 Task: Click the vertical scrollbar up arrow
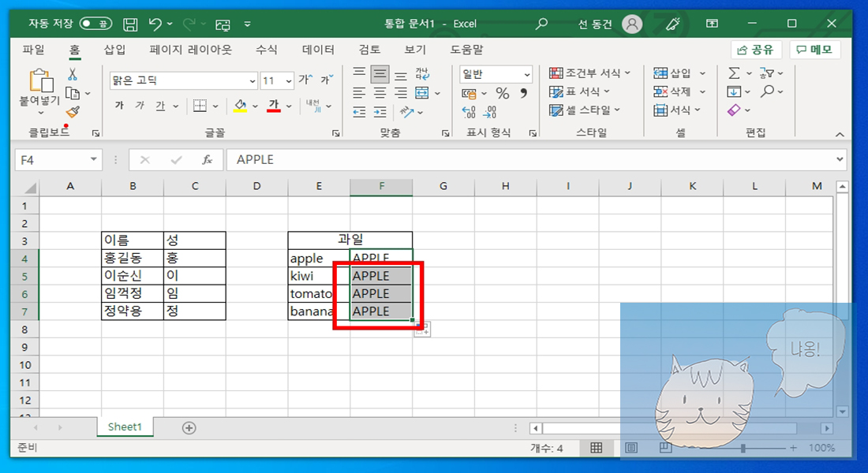click(x=843, y=187)
